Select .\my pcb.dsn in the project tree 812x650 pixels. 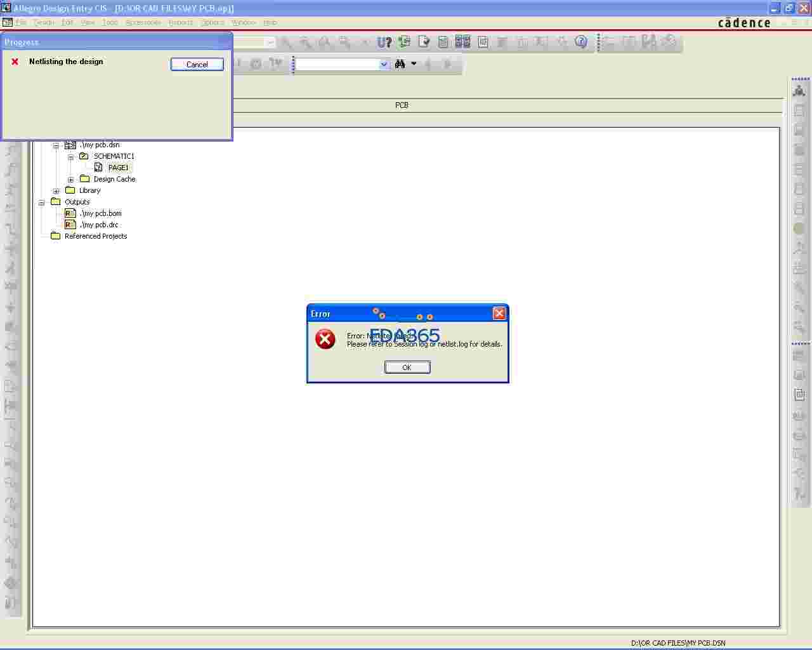(x=100, y=145)
